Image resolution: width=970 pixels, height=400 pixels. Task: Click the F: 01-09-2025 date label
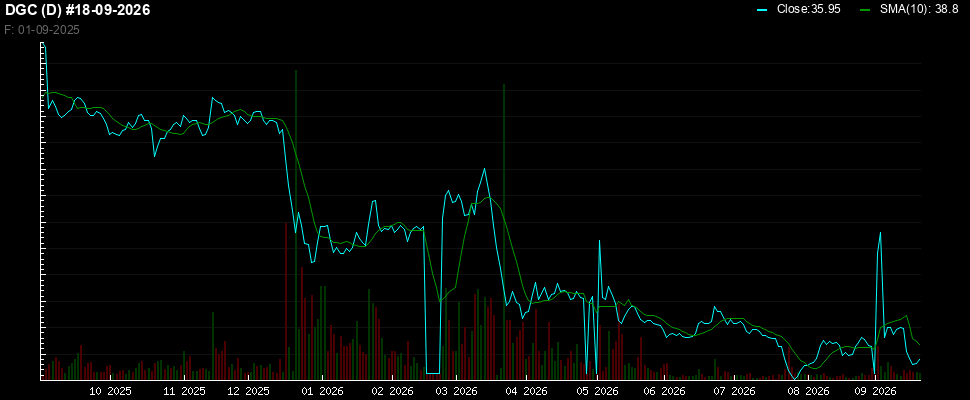tap(41, 30)
